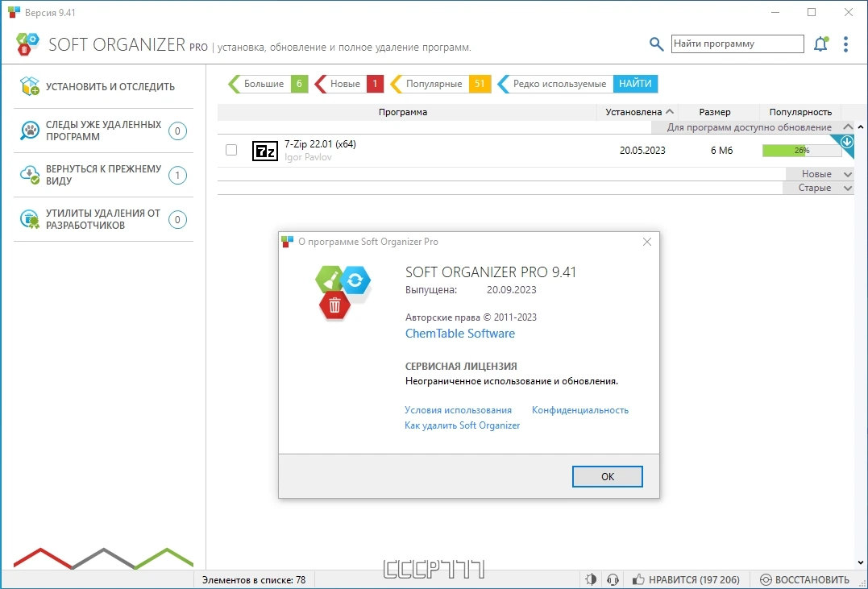Click the About dialog's large app logo
The height and width of the screenshot is (589, 868).
pyautogui.click(x=342, y=292)
